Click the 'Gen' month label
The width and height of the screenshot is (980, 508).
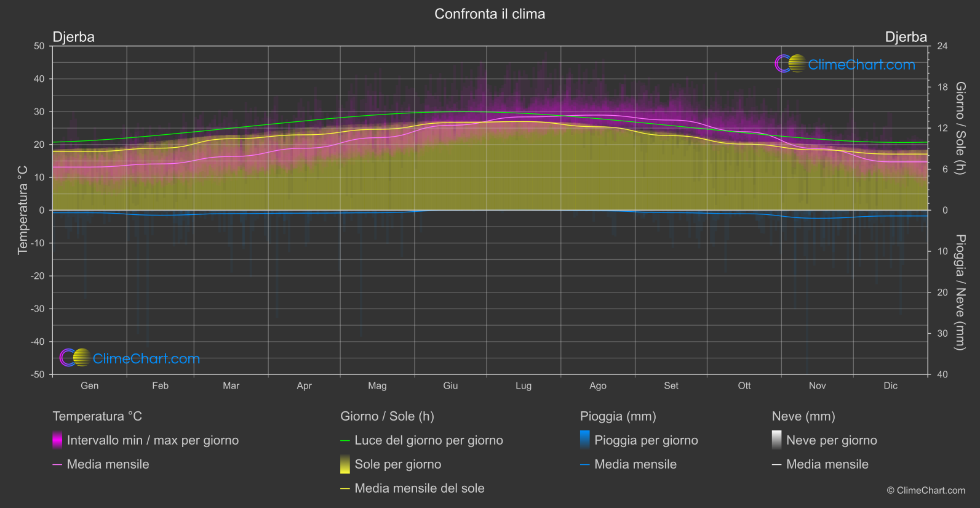pyautogui.click(x=89, y=385)
